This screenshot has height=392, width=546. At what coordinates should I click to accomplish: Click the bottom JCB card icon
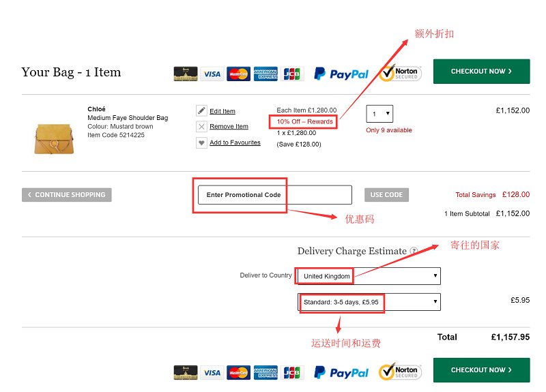point(292,372)
